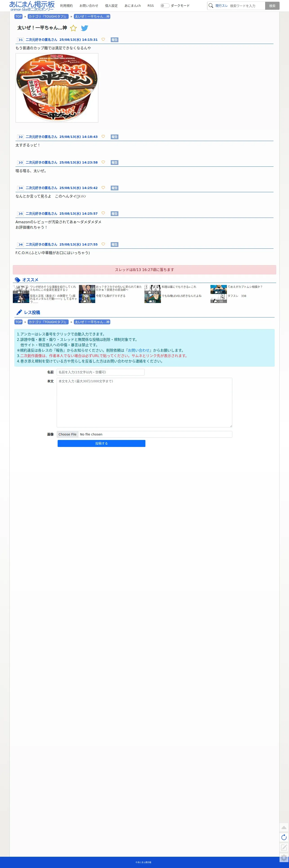Open recommended thread 料理は誰にでもできる←これ
Viewport: 289px width, 868px height.
(179, 287)
